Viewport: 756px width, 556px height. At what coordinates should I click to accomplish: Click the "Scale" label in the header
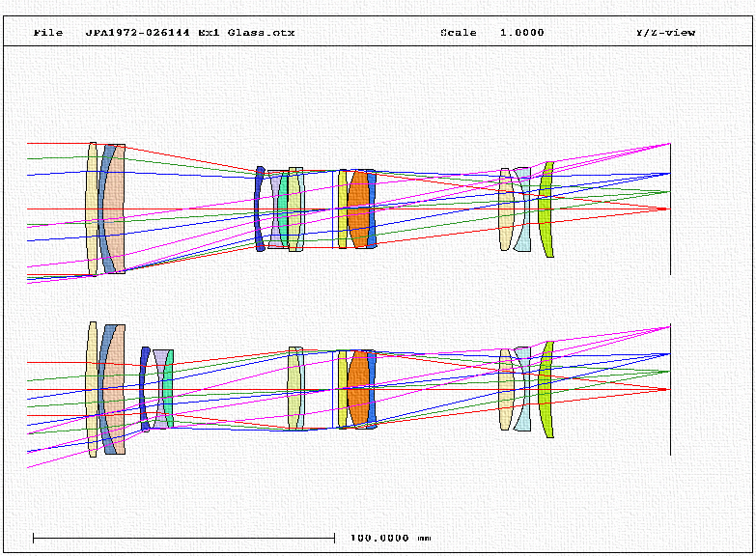tap(458, 33)
